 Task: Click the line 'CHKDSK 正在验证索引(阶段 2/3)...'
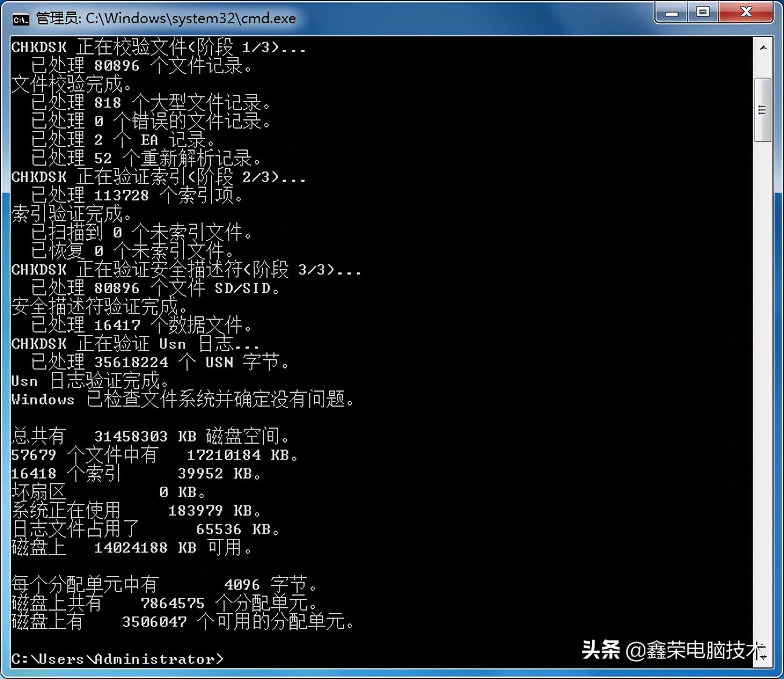[x=159, y=177]
